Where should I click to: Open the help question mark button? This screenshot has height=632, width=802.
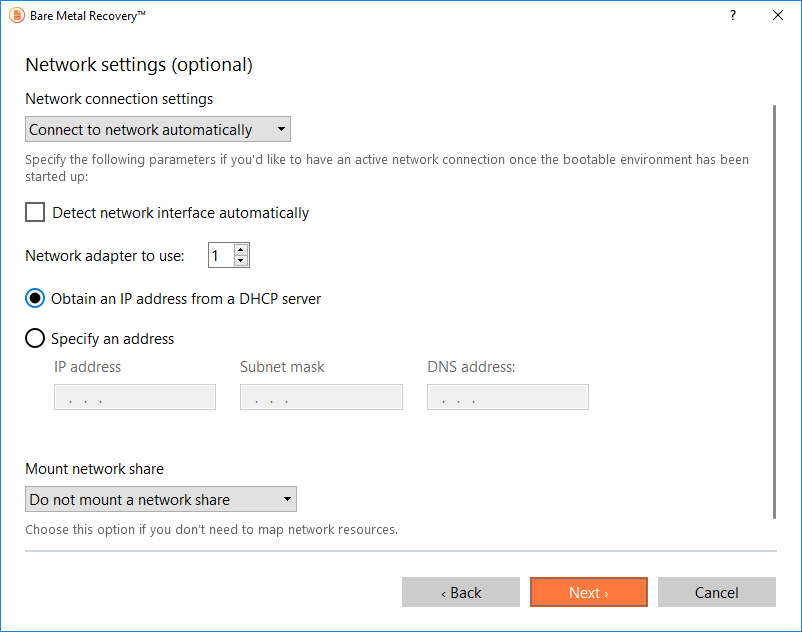tap(733, 16)
